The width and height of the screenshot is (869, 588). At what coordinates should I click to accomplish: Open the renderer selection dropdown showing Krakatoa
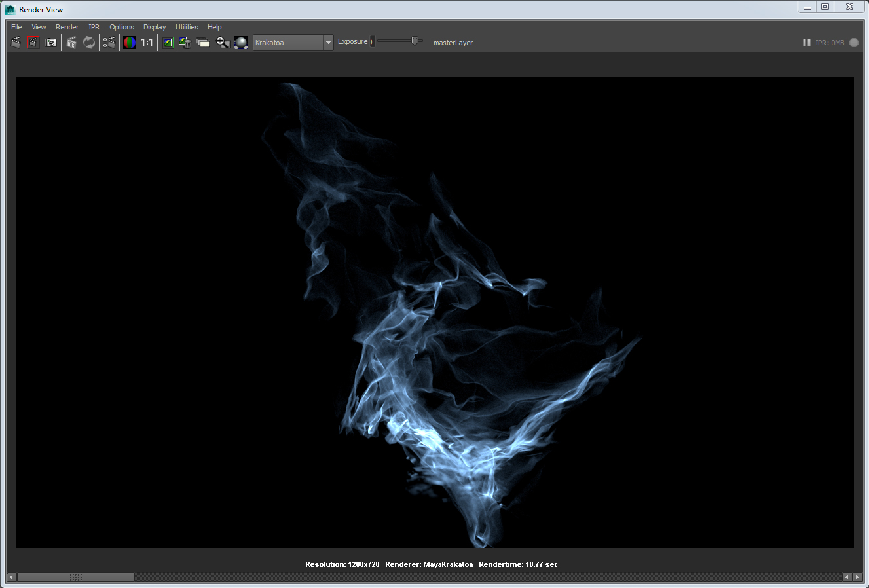pyautogui.click(x=327, y=42)
